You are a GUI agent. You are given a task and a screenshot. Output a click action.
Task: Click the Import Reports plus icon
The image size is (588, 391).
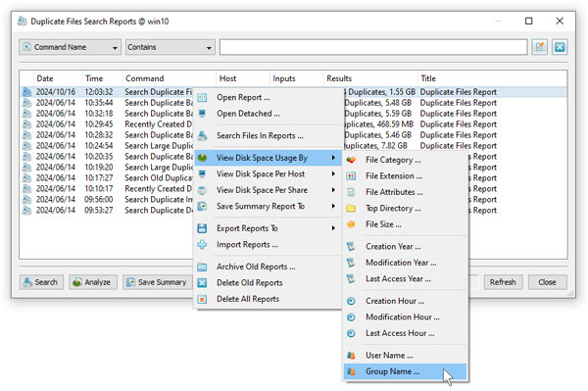pos(202,244)
